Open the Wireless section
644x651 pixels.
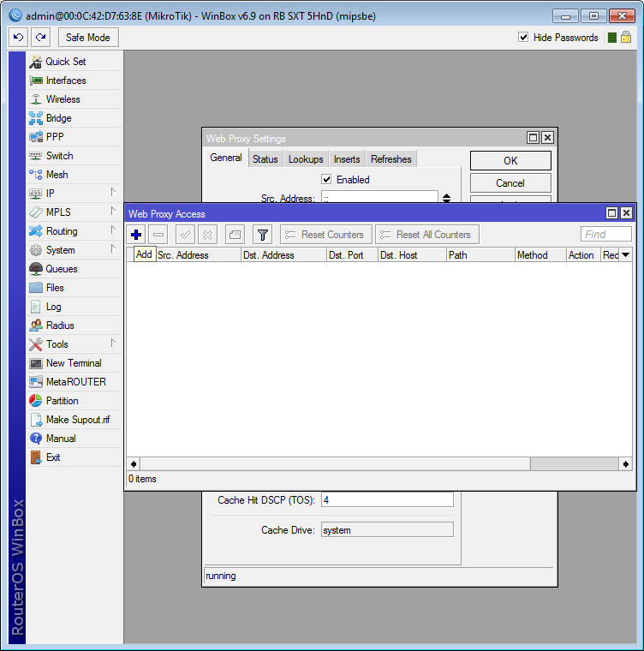pyautogui.click(x=75, y=99)
